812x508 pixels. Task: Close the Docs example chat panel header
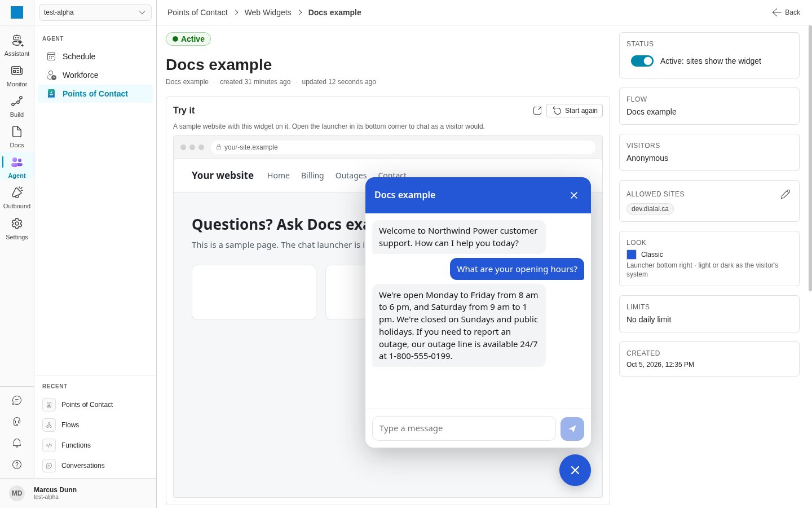(574, 195)
